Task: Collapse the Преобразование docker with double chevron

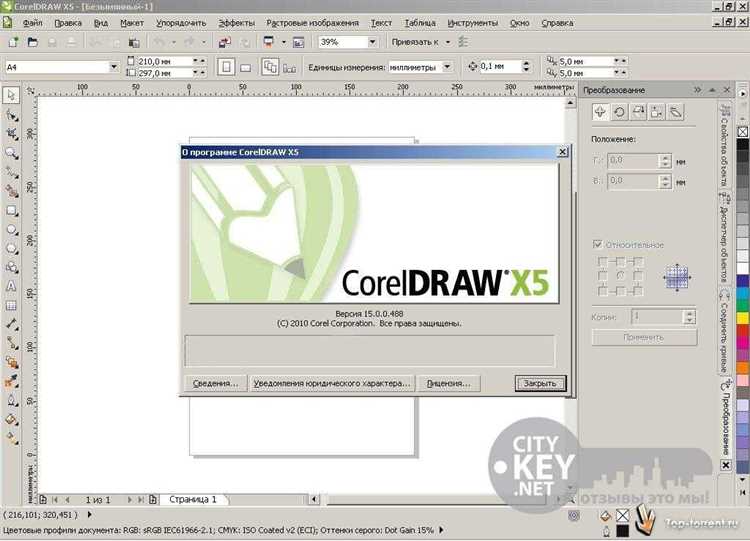Action: (x=697, y=89)
